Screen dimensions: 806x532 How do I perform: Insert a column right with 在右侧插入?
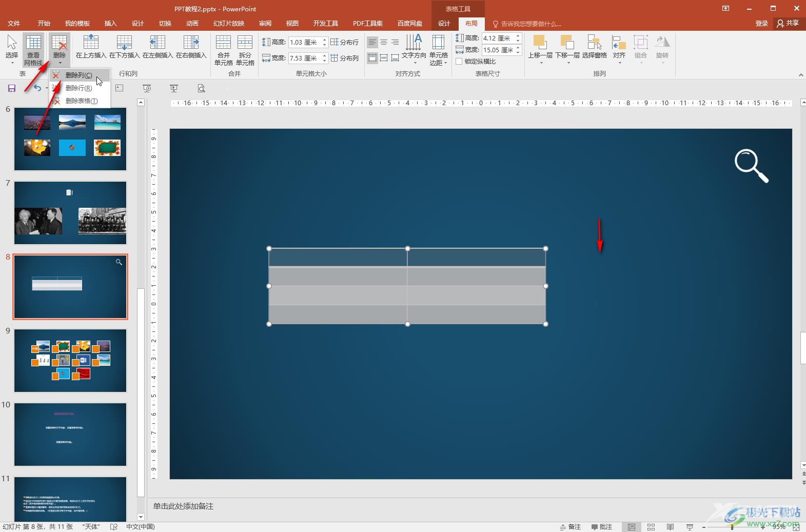[191, 47]
